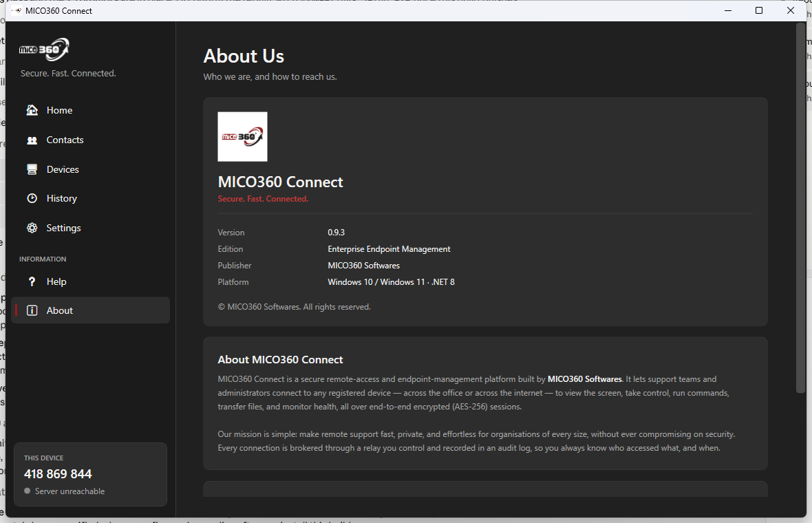Open the Settings page

pos(90,228)
